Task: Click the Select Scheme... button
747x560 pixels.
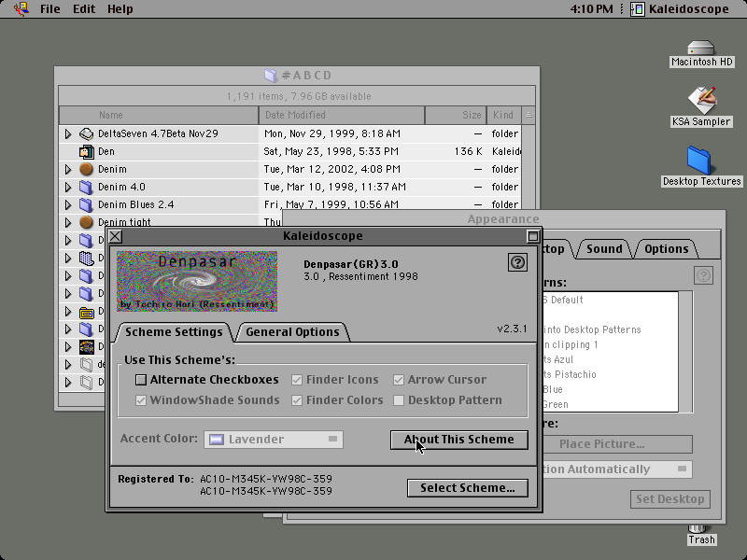Action: [468, 488]
